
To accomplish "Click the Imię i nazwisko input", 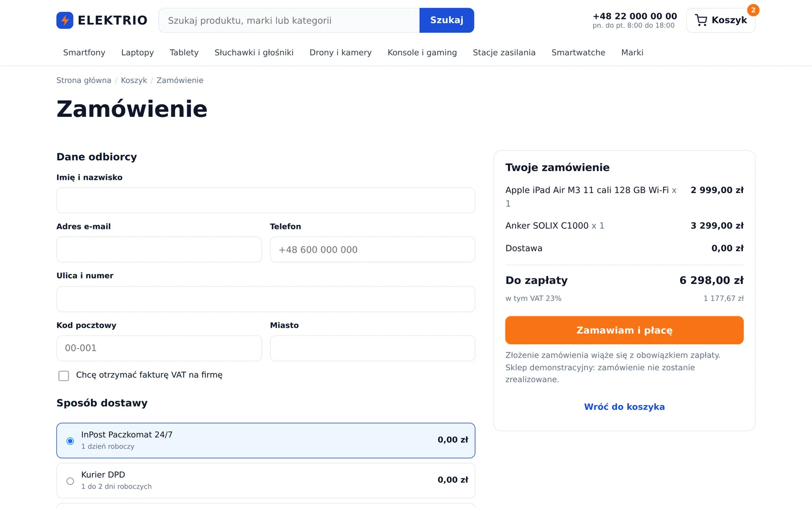I will (x=266, y=201).
